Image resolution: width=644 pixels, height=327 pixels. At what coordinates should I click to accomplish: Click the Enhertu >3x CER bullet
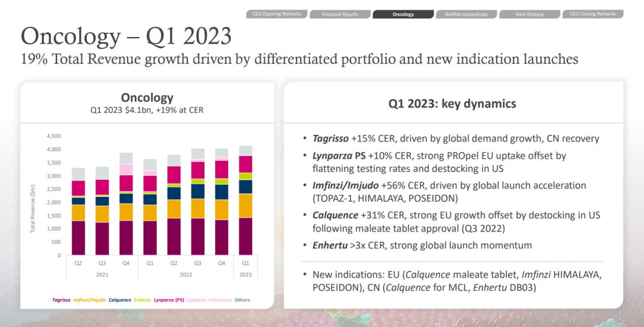pos(422,245)
